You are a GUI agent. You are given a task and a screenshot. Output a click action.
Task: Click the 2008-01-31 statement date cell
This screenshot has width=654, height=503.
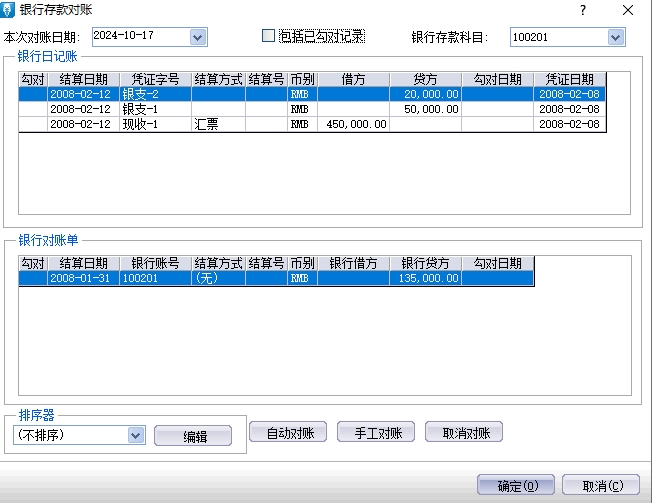click(83, 278)
